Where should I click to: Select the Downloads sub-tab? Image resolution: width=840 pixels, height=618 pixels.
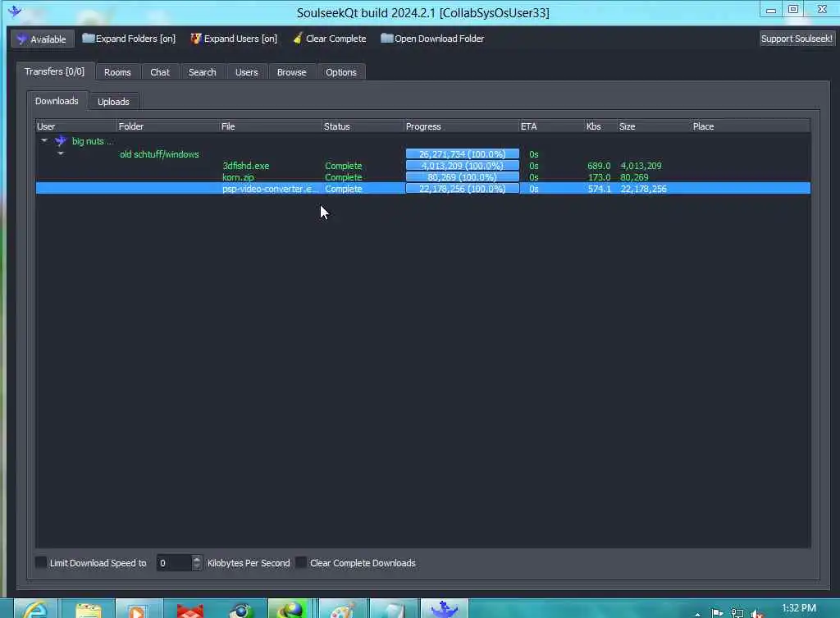[x=57, y=101]
